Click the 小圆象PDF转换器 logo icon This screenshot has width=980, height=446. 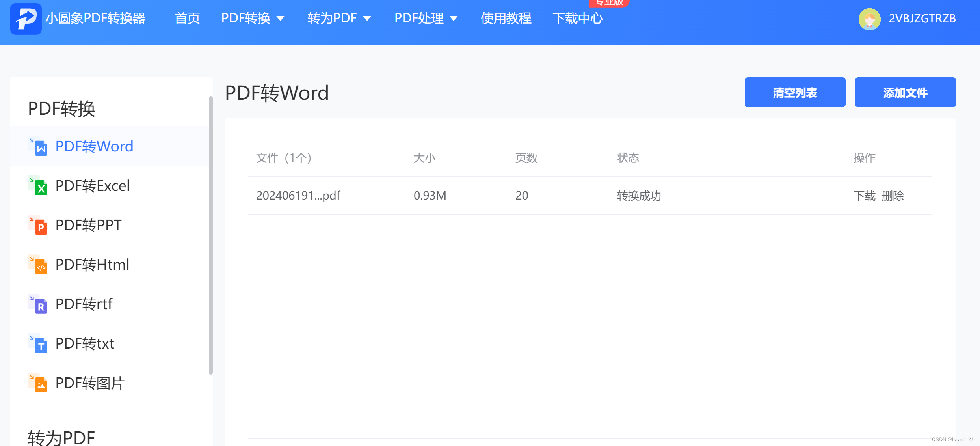[26, 19]
